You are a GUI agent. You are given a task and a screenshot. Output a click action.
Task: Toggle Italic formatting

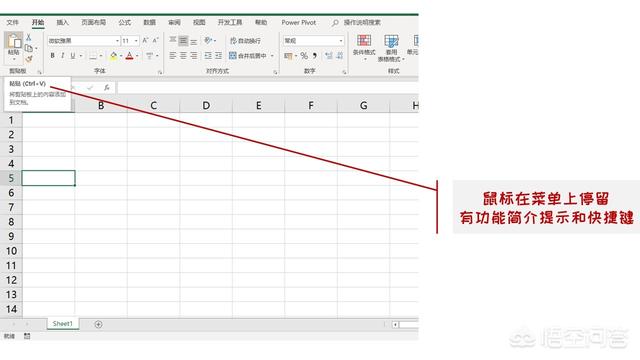tap(62, 56)
